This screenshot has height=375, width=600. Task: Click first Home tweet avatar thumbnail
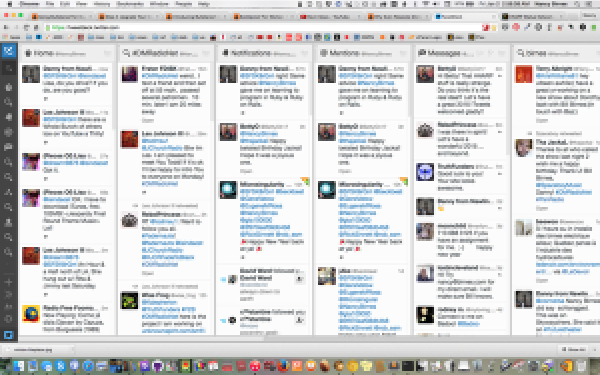click(31, 74)
